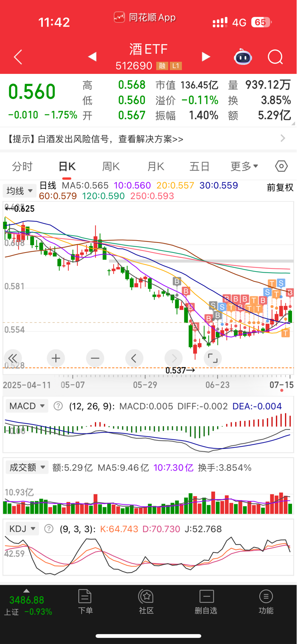Tap the 量 939.12万 volume value
This screenshot has height=644, width=297.
268,85
